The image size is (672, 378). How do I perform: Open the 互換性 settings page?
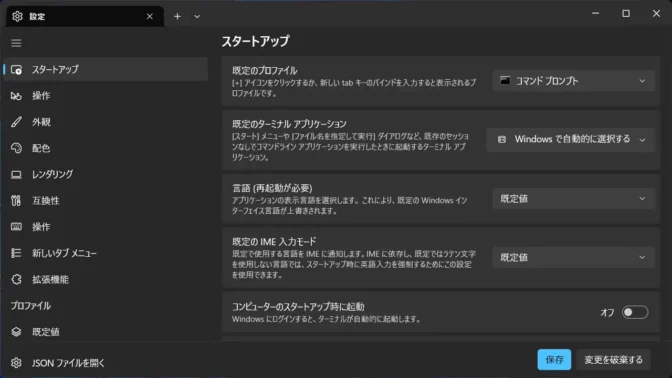106,201
